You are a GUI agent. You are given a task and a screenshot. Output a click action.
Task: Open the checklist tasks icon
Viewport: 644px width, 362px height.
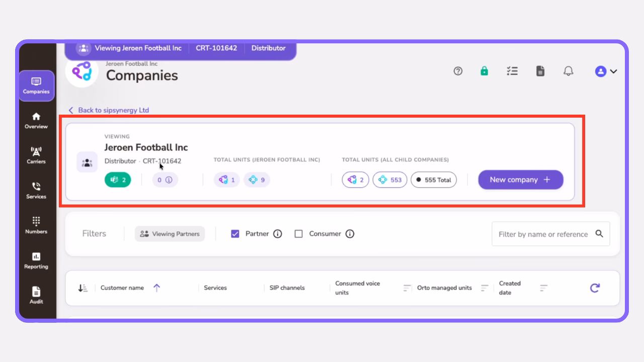(x=512, y=71)
